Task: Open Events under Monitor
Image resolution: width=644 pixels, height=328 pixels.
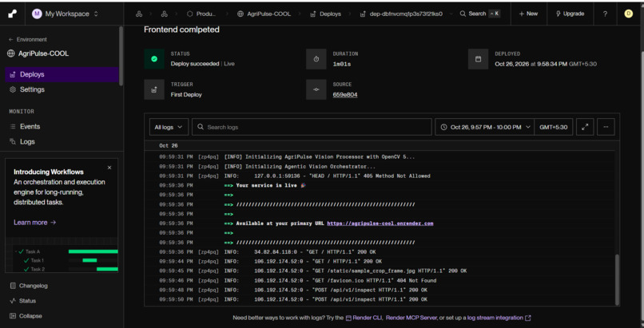Action: click(x=62, y=127)
